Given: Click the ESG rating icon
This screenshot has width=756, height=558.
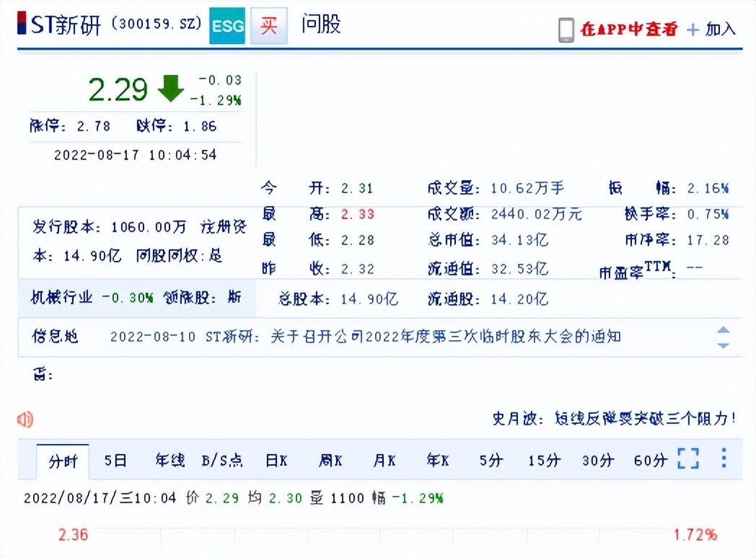Looking at the screenshot, I should click(226, 25).
